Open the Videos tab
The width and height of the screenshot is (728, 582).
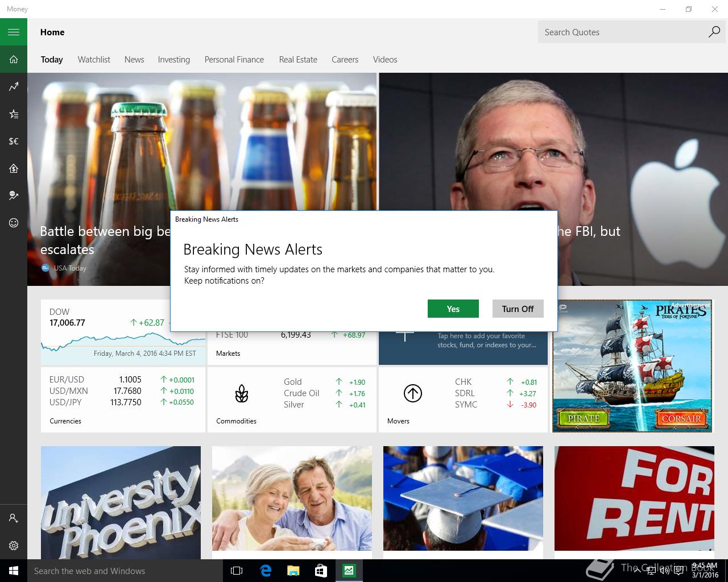pyautogui.click(x=385, y=60)
